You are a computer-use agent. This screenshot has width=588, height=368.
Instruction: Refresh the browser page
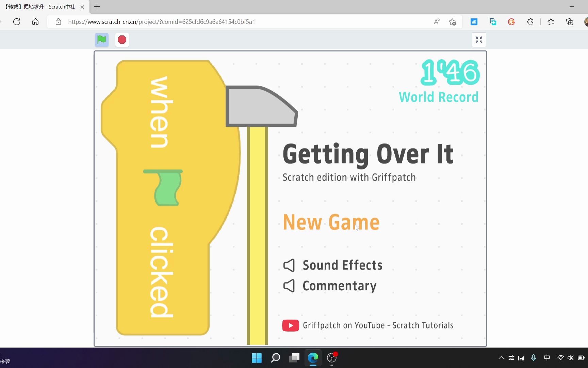17,22
